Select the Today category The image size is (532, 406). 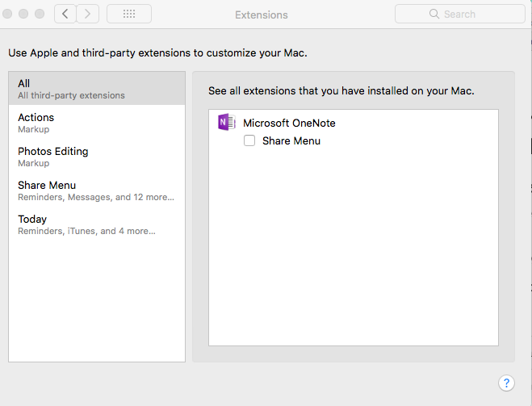coord(97,224)
